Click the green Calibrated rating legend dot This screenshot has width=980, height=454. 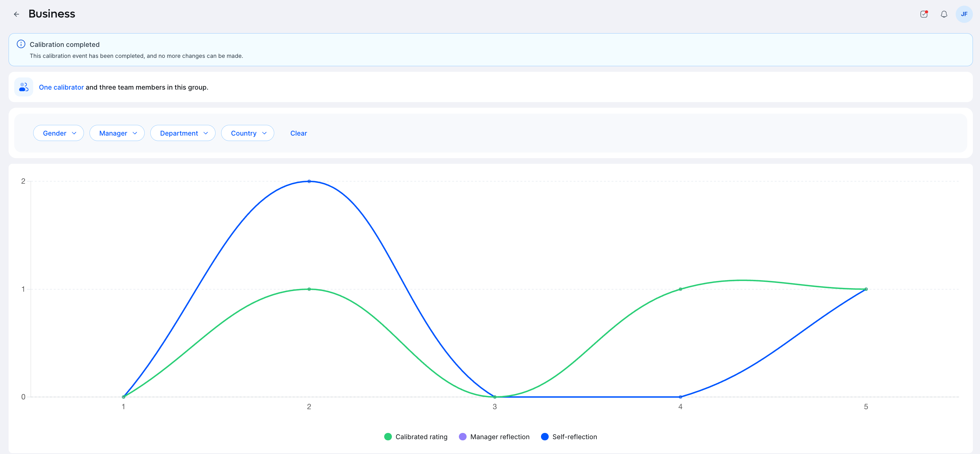tap(388, 436)
